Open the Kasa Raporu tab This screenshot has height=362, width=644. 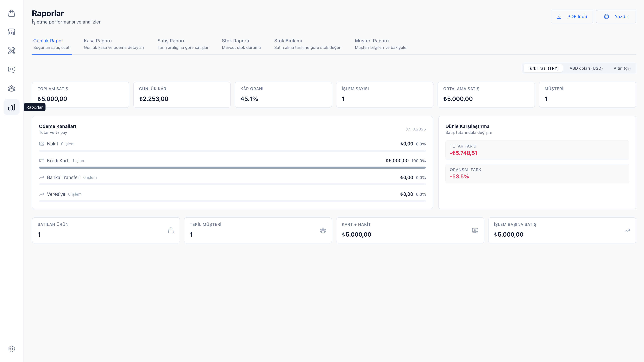114,44
